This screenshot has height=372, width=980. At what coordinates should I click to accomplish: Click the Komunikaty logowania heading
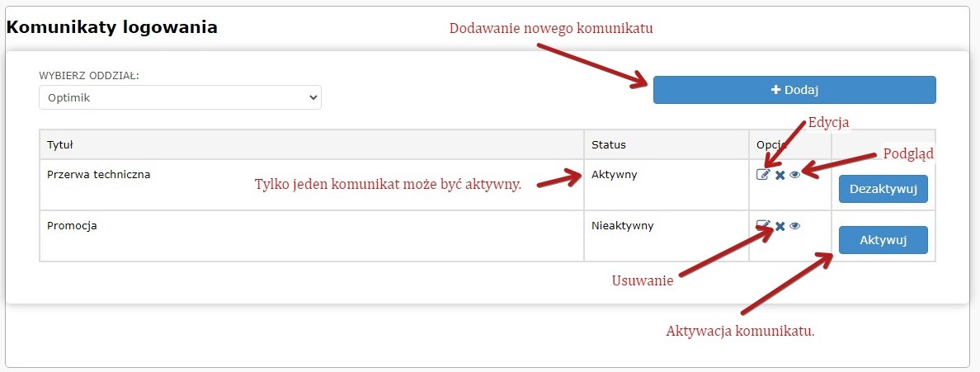(x=112, y=27)
